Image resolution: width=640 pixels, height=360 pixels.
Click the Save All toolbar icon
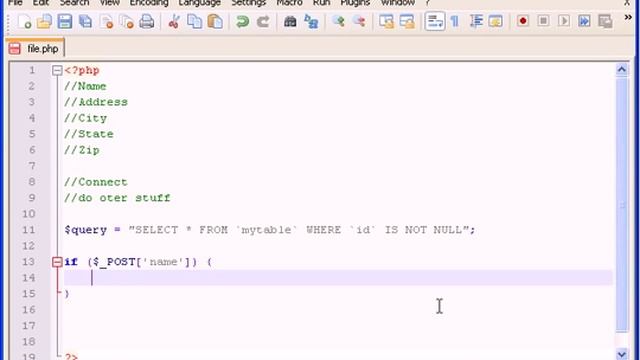85,21
